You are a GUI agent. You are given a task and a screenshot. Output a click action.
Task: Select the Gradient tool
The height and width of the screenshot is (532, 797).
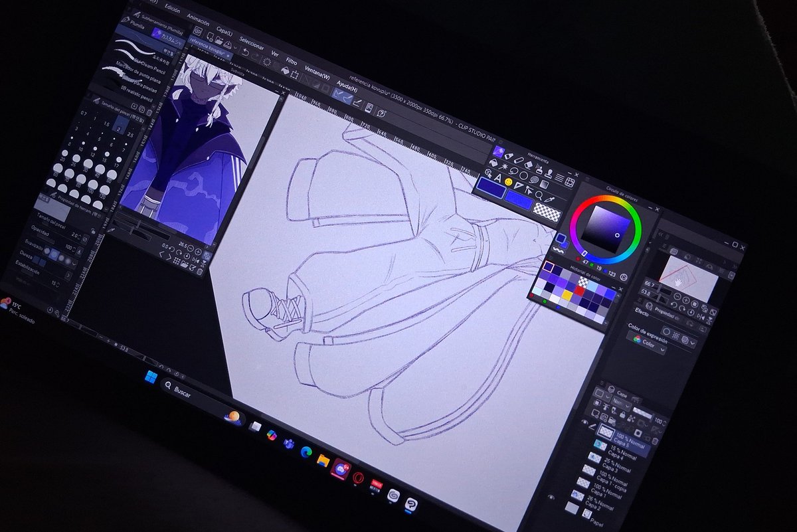[544, 185]
